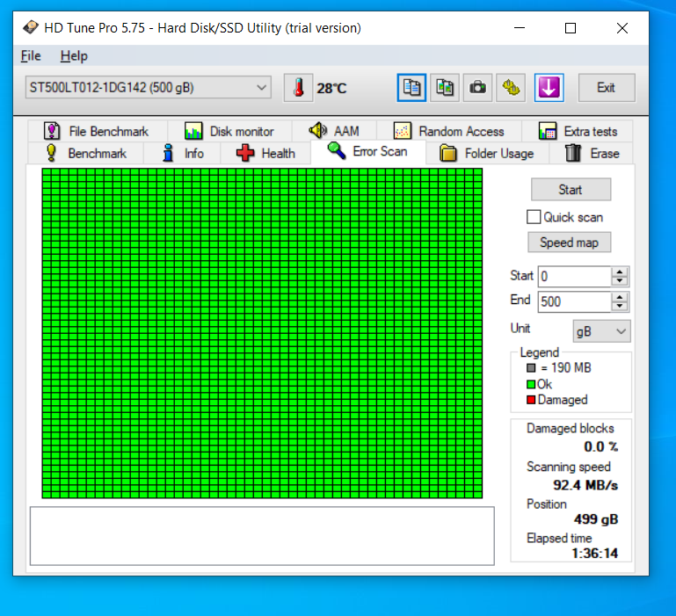Increase the Start value stepper
Image resolution: width=676 pixels, height=616 pixels.
point(620,272)
